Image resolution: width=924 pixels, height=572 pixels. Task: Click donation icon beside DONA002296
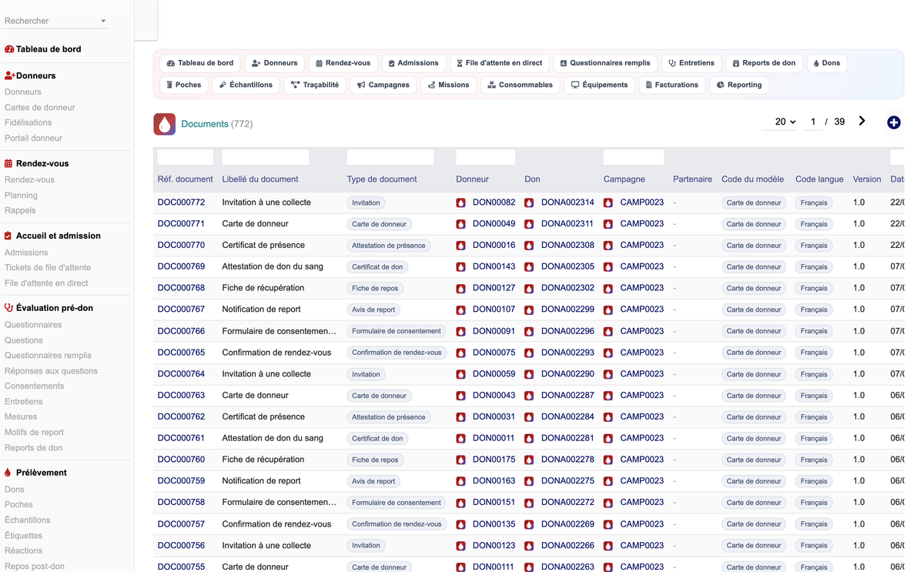point(529,331)
